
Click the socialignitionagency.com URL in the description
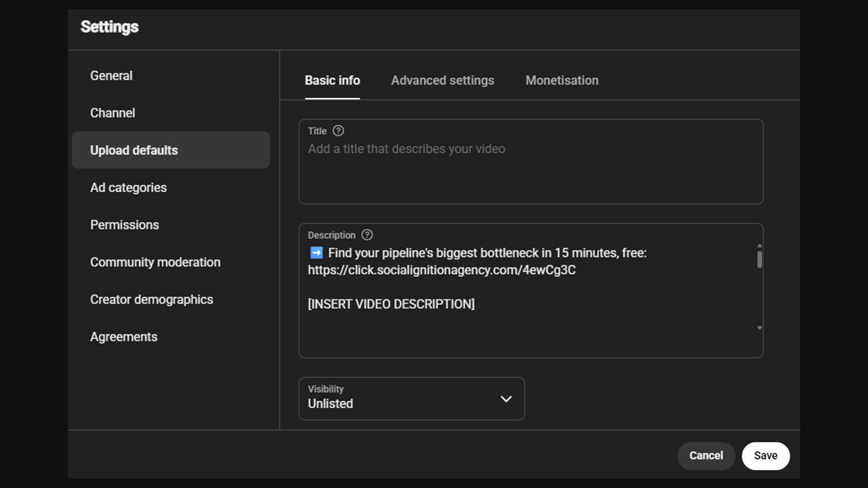[442, 270]
